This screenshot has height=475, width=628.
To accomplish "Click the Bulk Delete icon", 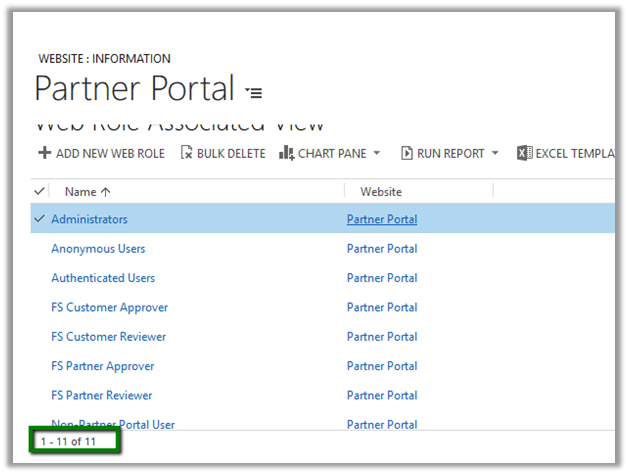I will pyautogui.click(x=187, y=153).
